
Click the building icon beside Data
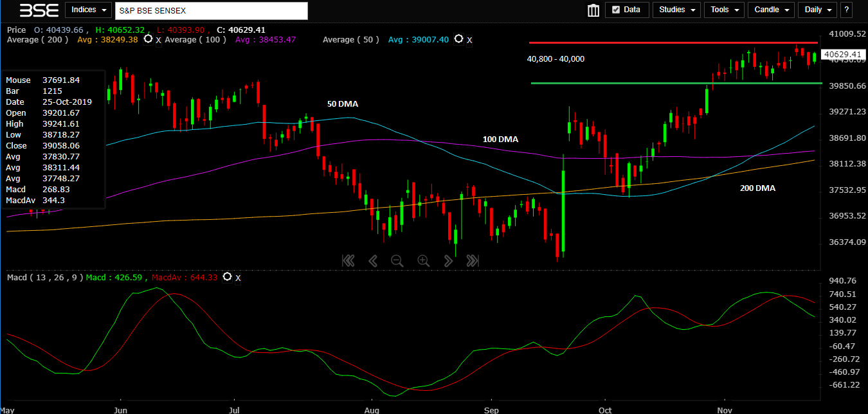click(x=593, y=10)
